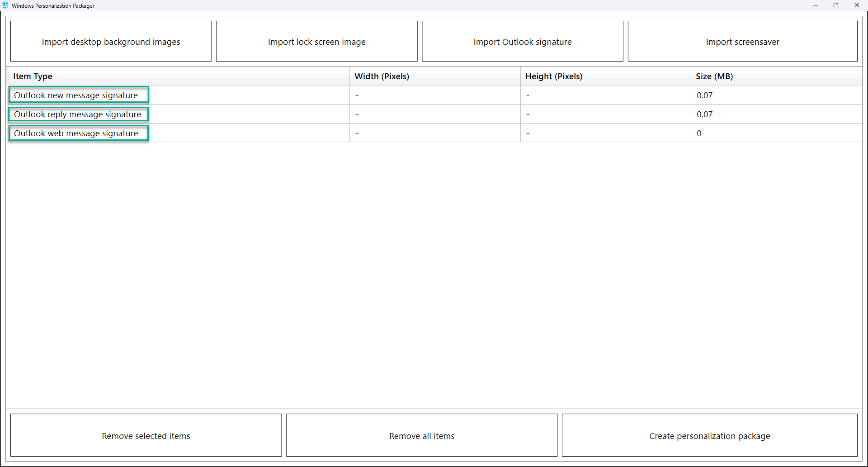Click the app icon in title bar

point(5,5)
